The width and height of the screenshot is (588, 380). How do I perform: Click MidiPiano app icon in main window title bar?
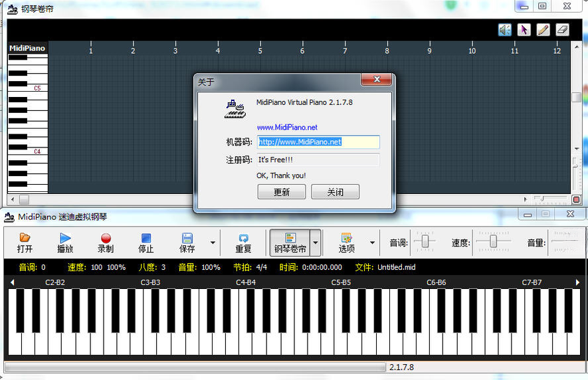9,217
